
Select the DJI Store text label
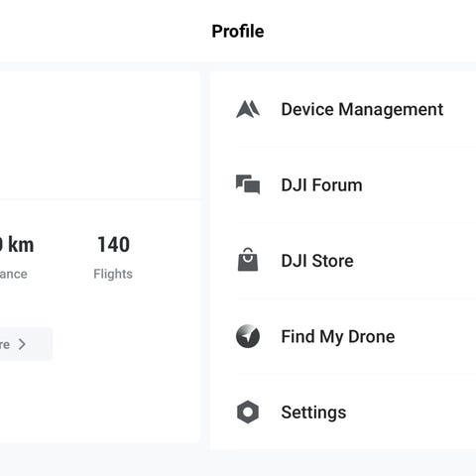tap(317, 261)
